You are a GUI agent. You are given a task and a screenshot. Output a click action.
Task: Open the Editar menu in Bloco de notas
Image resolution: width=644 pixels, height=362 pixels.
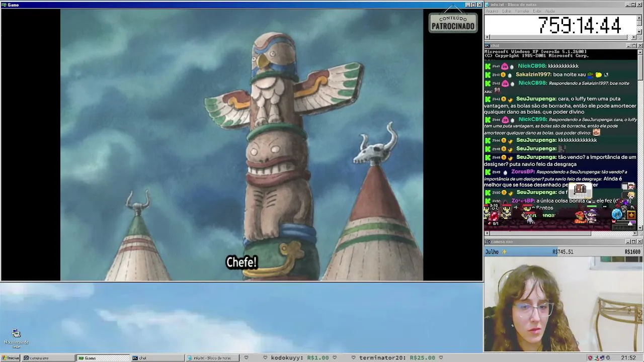506,11
